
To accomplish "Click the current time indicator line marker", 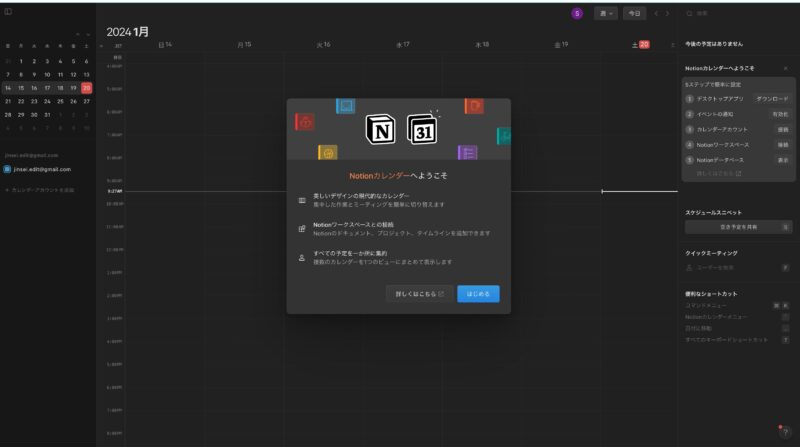I will [603, 191].
